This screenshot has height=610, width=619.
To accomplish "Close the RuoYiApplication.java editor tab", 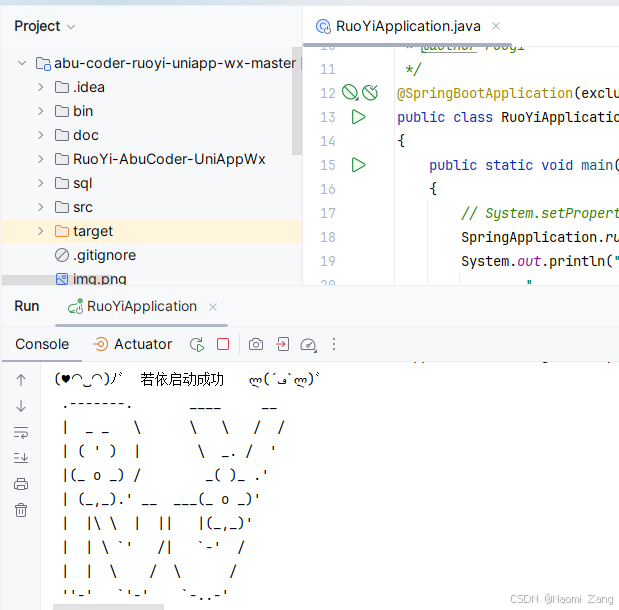I will pos(496,26).
